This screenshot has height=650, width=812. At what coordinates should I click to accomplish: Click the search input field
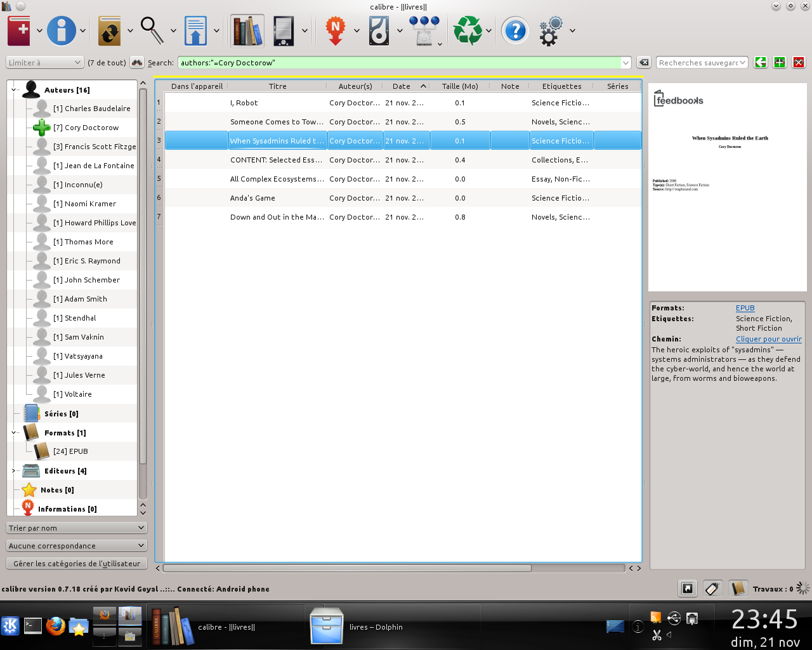coord(400,62)
